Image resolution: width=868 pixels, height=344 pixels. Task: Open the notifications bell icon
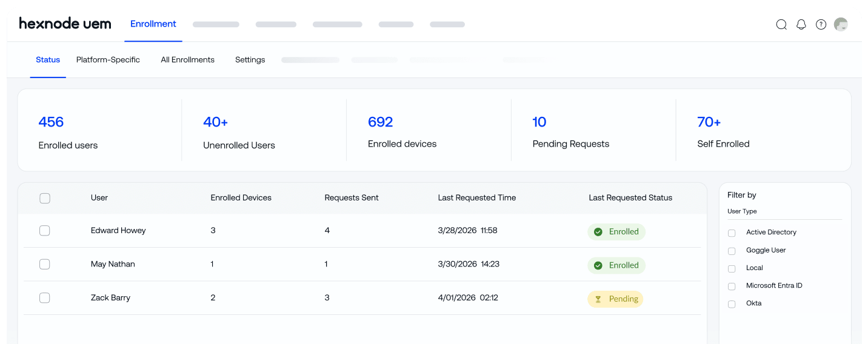pos(801,25)
